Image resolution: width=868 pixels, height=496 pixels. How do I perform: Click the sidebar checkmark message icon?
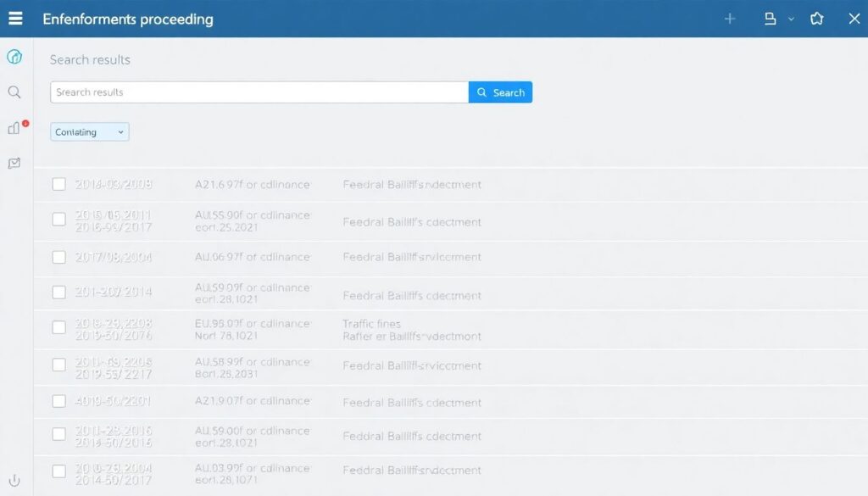point(14,164)
